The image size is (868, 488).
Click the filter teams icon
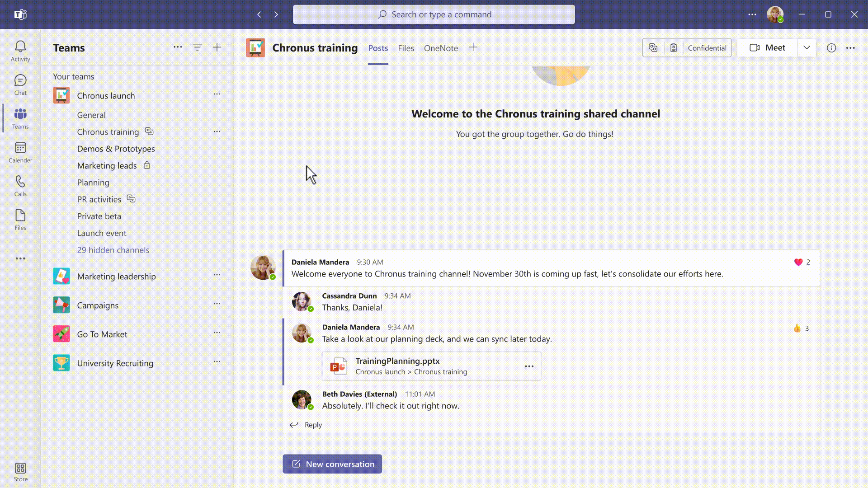click(x=197, y=47)
